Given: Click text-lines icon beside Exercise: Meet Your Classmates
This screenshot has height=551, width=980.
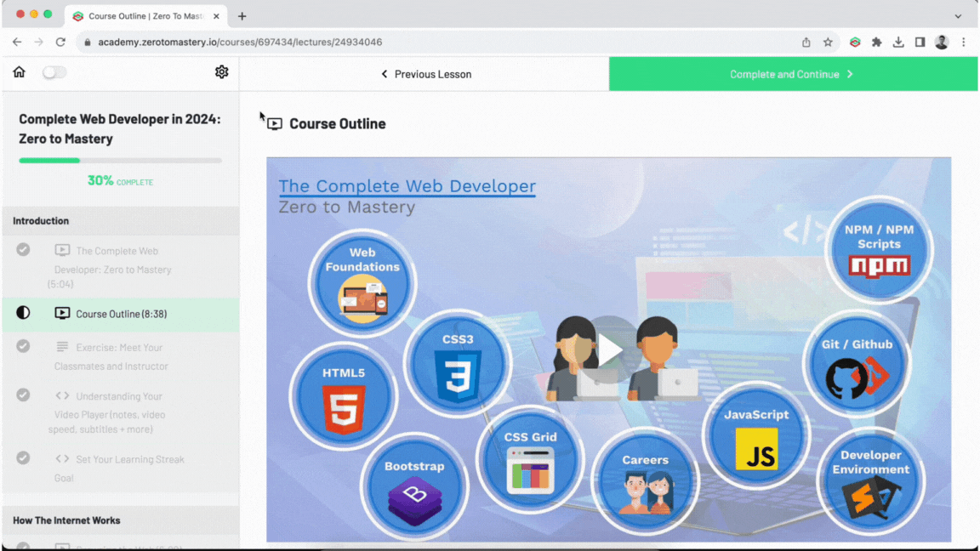Looking at the screenshot, I should click(x=62, y=346).
